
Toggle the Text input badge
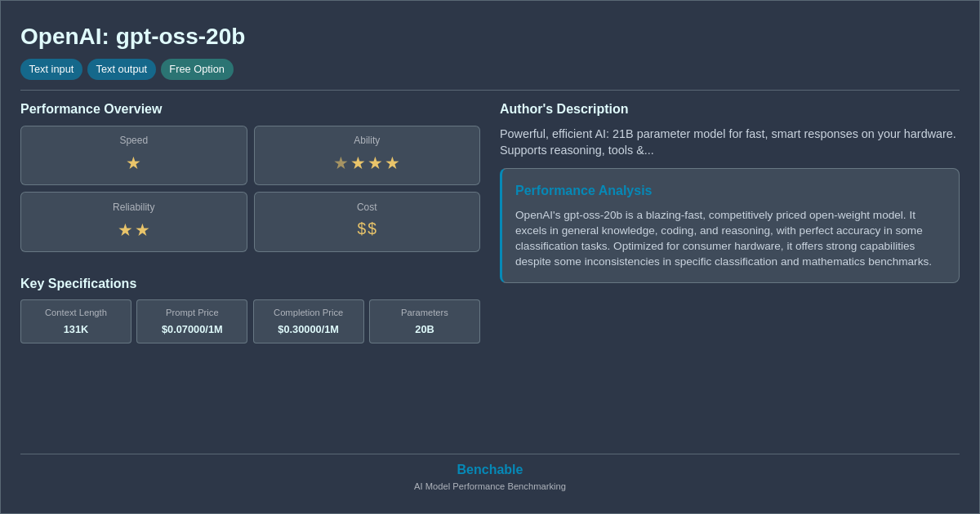pyautogui.click(x=51, y=69)
